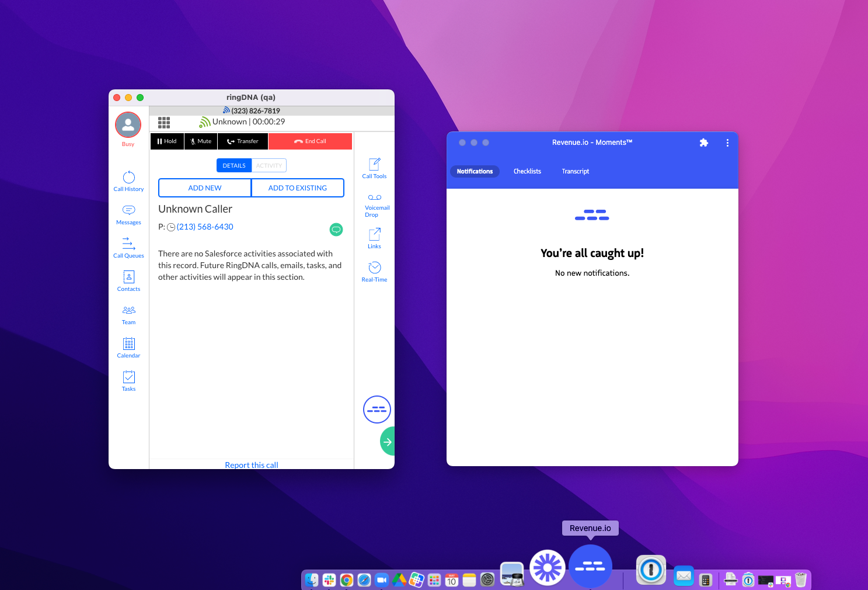Click the Unknown Caller heading
Viewport: 868px width, 590px height.
pos(195,209)
